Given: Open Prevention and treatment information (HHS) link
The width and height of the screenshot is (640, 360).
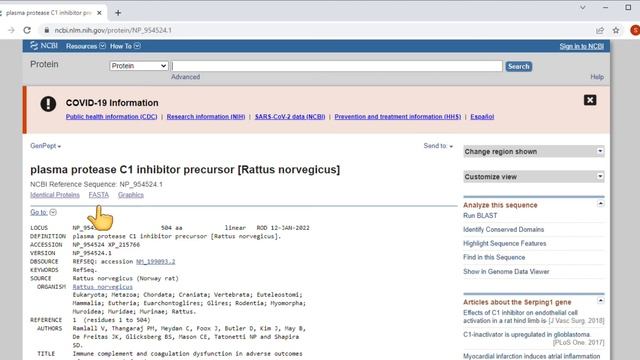Looking at the screenshot, I should (x=398, y=117).
